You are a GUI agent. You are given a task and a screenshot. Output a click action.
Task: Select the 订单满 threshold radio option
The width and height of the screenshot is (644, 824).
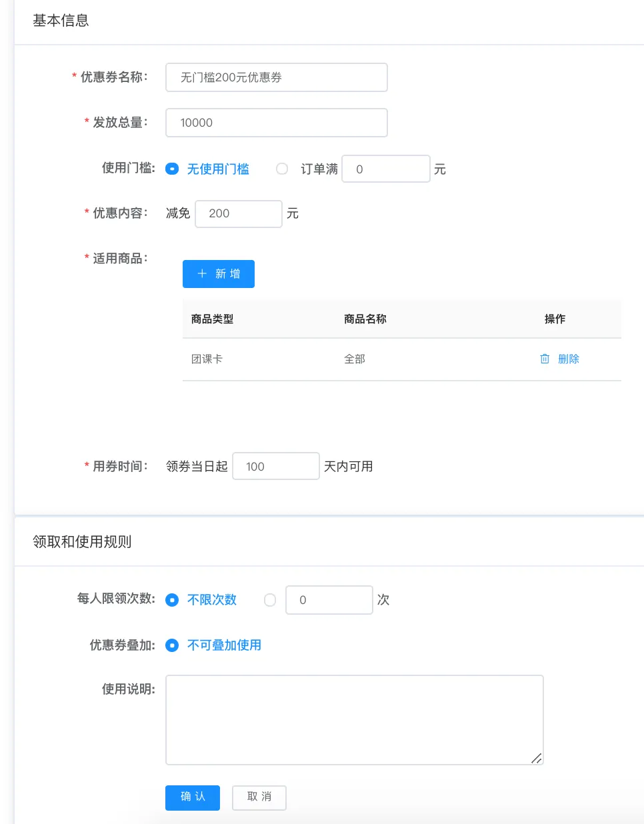(282, 169)
